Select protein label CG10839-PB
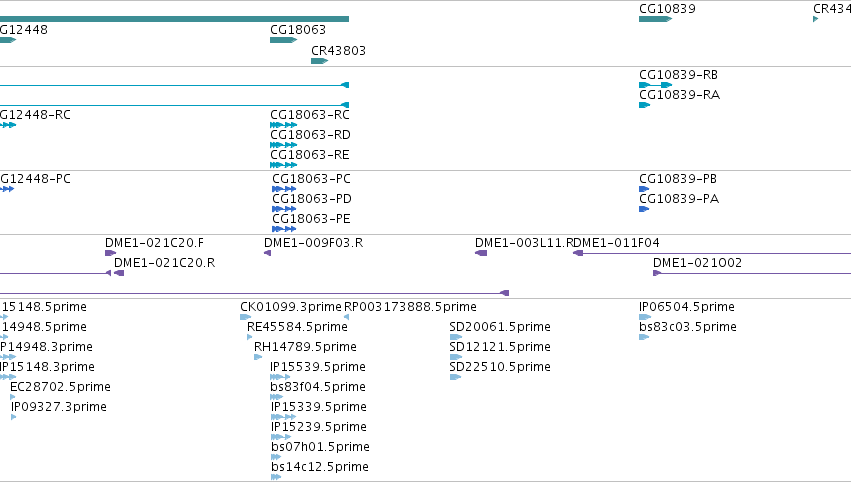 click(678, 179)
